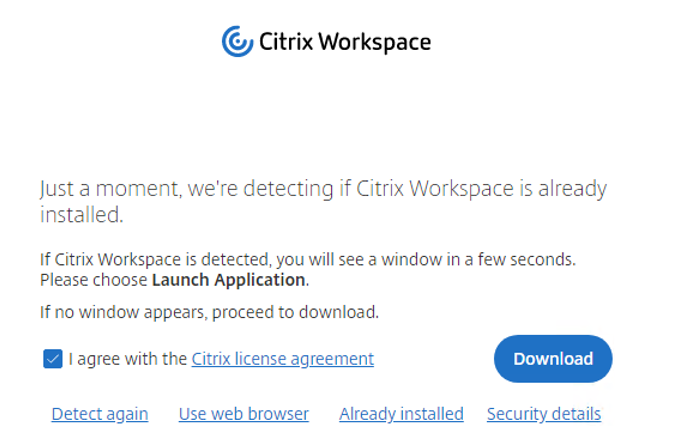Click the "If no window appears" line

[x=209, y=312]
